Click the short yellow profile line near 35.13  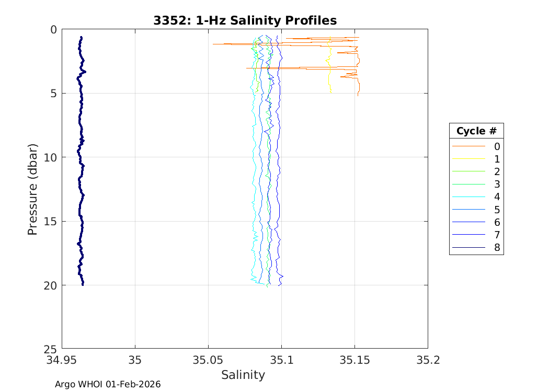click(329, 78)
